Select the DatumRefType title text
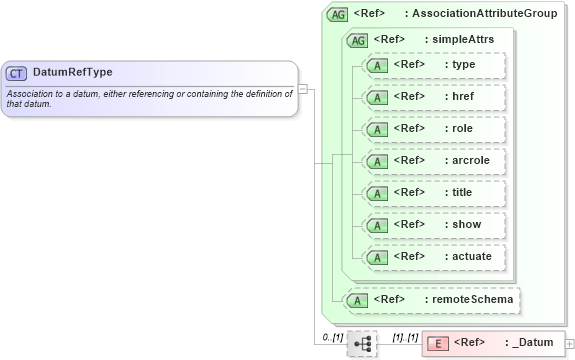The height and width of the screenshot is (360, 575). (x=73, y=72)
